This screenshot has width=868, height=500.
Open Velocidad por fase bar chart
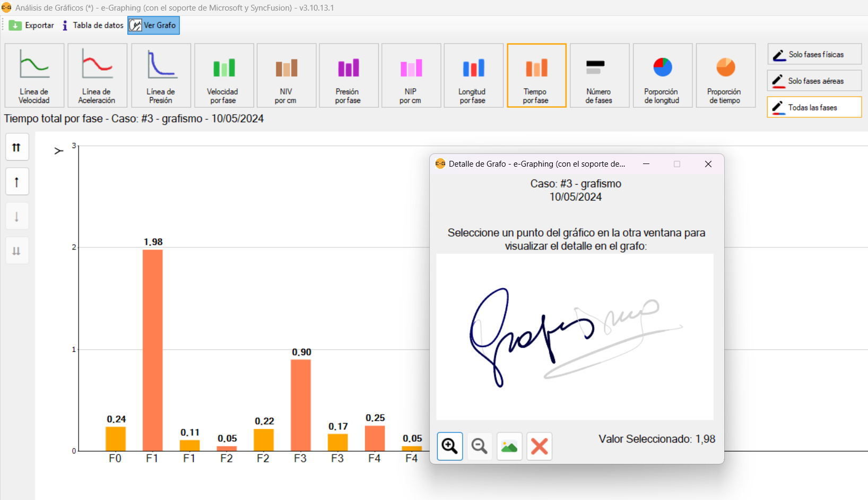(x=223, y=75)
